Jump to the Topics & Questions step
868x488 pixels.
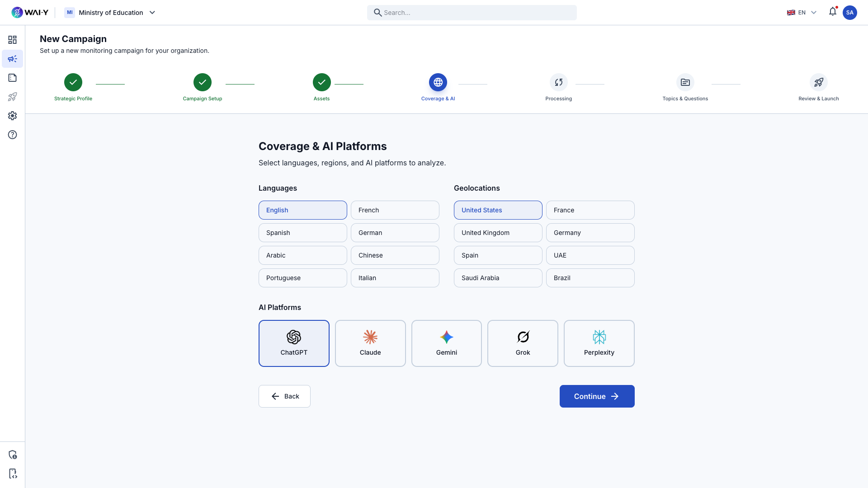[685, 82]
